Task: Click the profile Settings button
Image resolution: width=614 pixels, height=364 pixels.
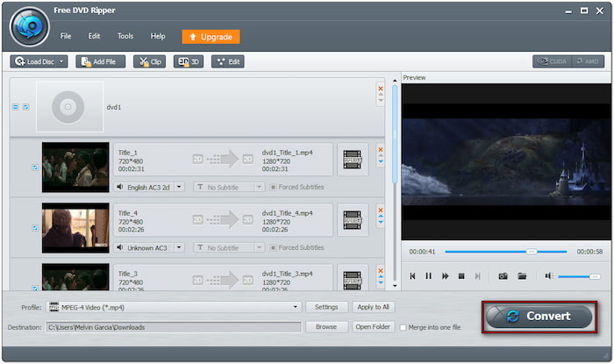Action: click(x=326, y=307)
